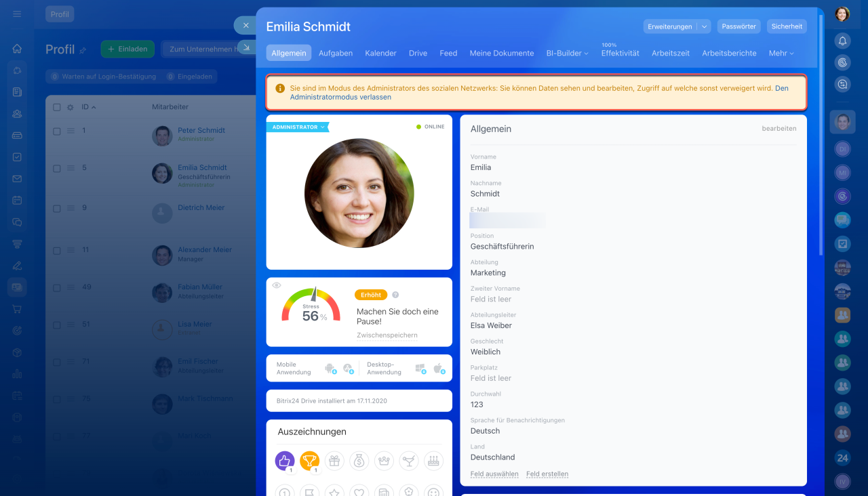This screenshot has height=496, width=868.
Task: Expand the Mehr tab dropdown
Action: (x=781, y=53)
